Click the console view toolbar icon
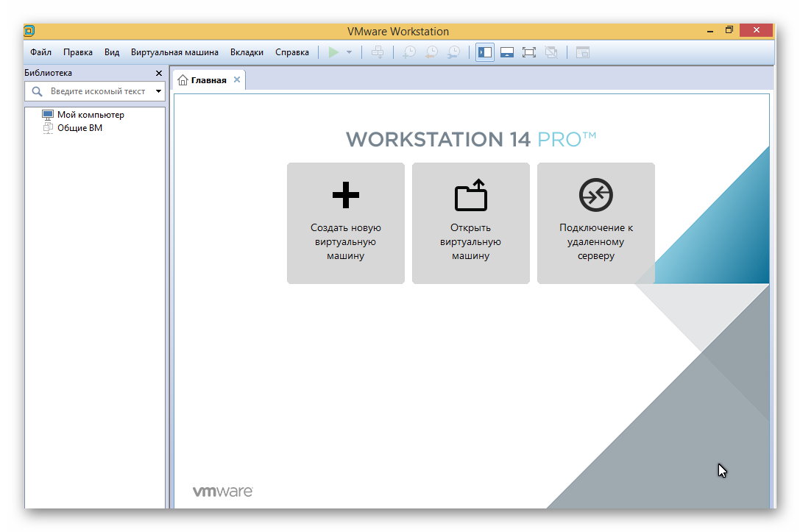The height and width of the screenshot is (532, 800). [583, 52]
